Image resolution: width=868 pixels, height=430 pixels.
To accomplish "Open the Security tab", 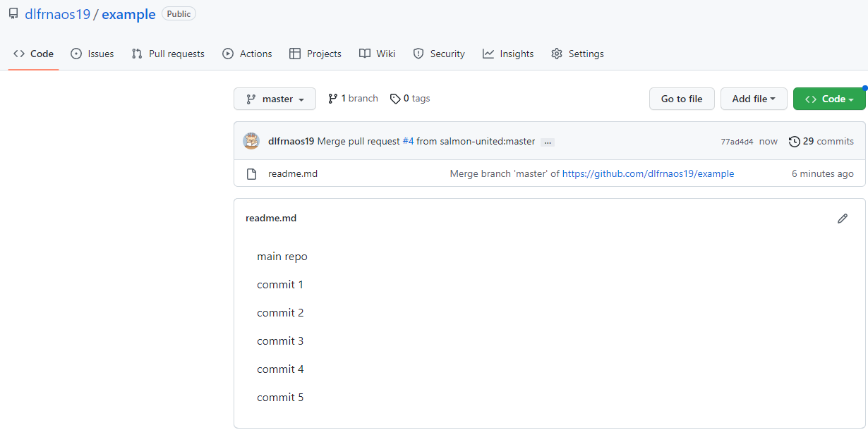I will pyautogui.click(x=439, y=54).
